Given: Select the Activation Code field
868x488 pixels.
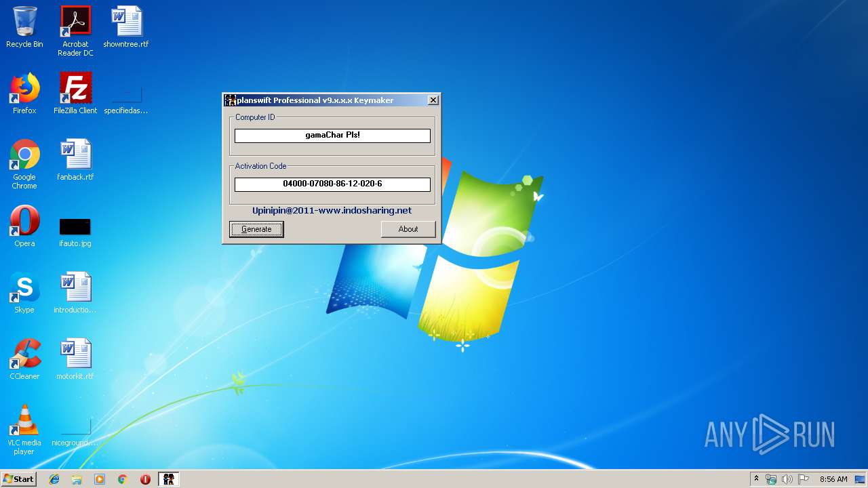Looking at the screenshot, I should (x=332, y=184).
